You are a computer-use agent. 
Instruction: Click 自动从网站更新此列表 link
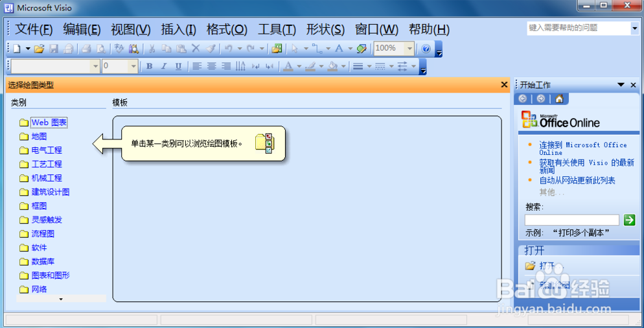pos(577,180)
